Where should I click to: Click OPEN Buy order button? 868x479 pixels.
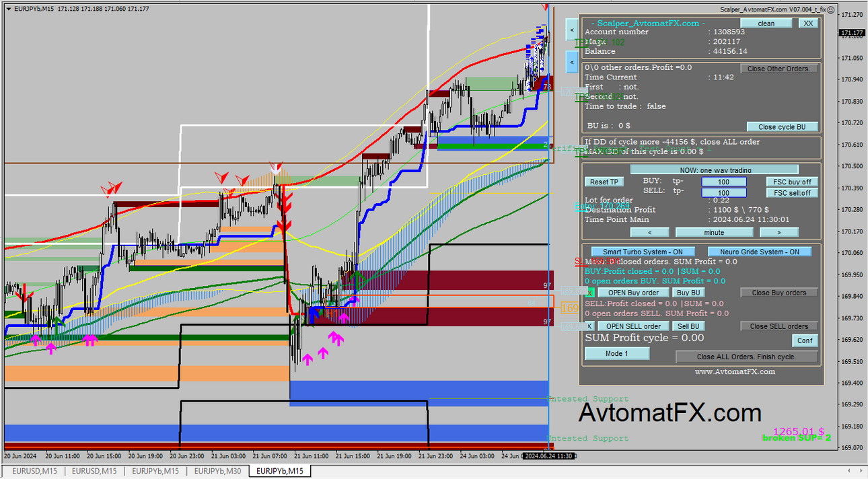(633, 293)
